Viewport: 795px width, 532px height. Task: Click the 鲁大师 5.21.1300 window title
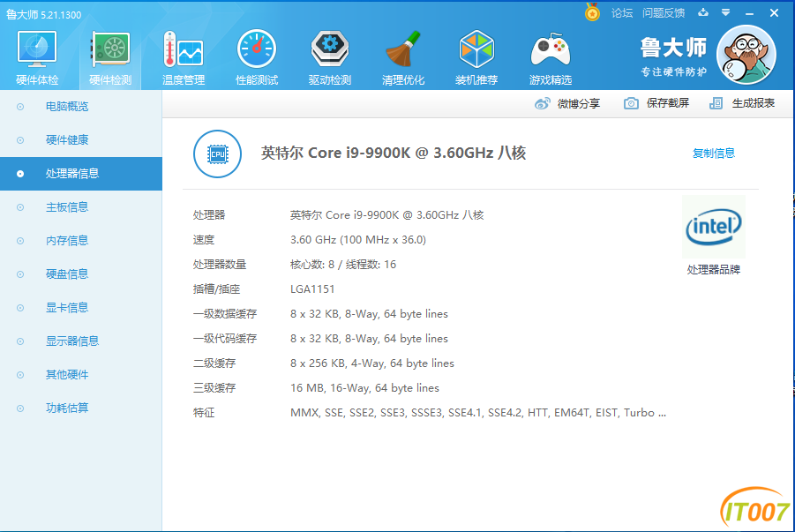pos(43,15)
